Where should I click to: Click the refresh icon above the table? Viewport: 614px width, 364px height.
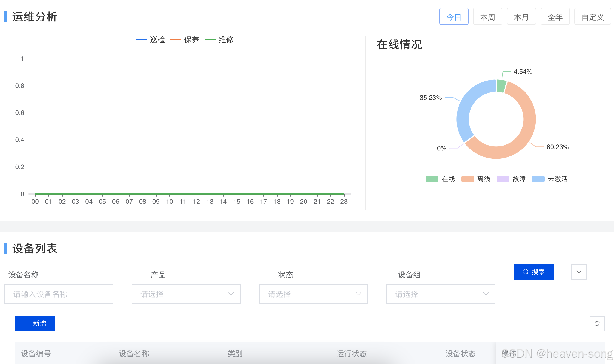(597, 323)
